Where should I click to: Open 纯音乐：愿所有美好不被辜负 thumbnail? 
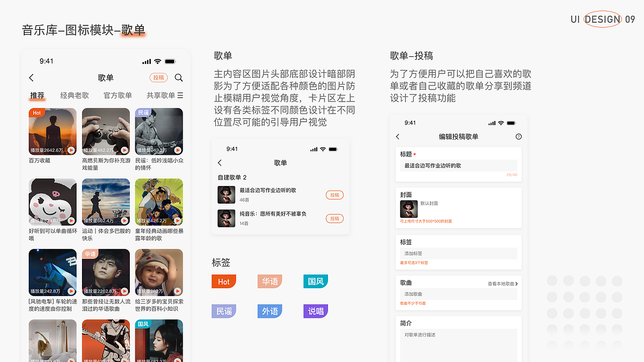[x=226, y=218]
